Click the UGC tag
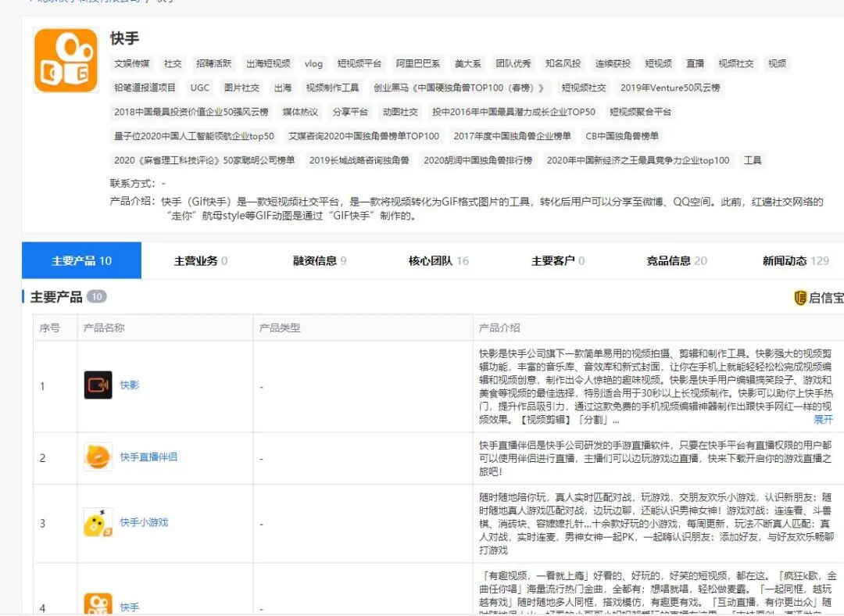The height and width of the screenshot is (616, 844). [199, 88]
